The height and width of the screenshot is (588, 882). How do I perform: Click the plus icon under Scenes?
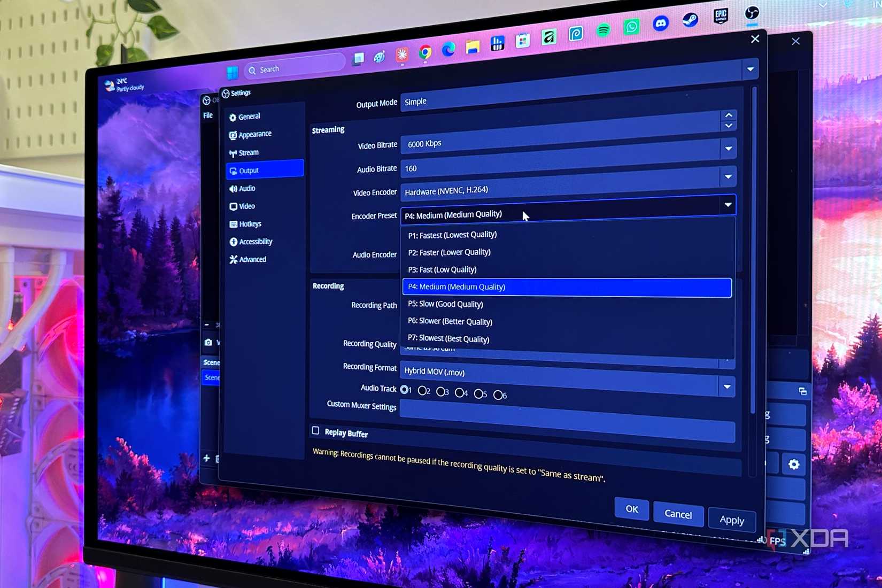click(x=206, y=458)
